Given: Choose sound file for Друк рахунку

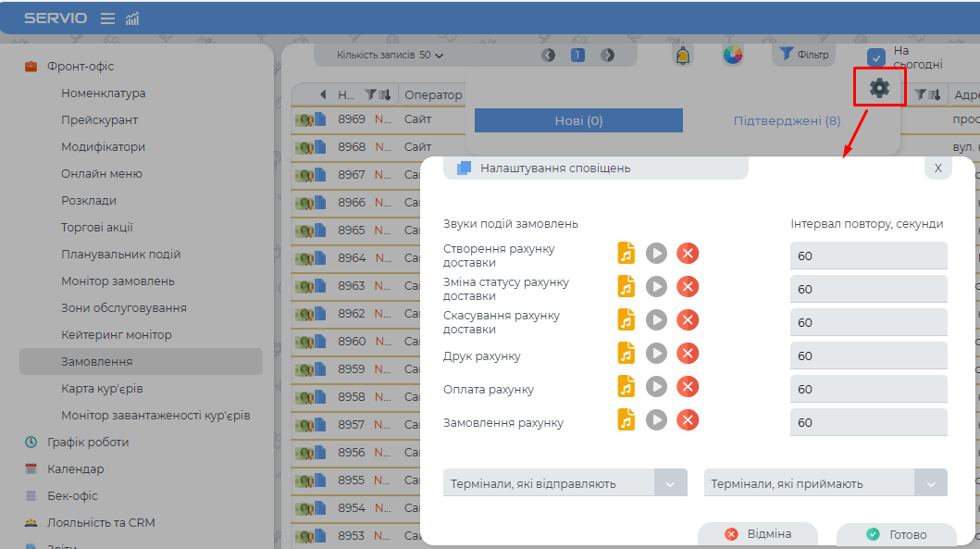Looking at the screenshot, I should pyautogui.click(x=626, y=354).
